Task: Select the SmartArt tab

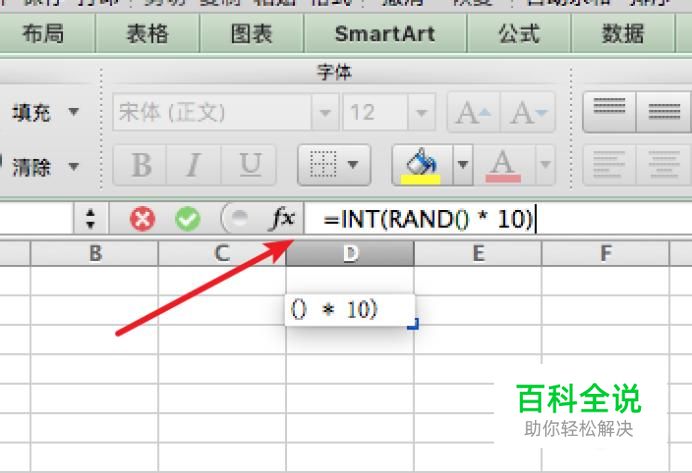Action: [x=385, y=34]
